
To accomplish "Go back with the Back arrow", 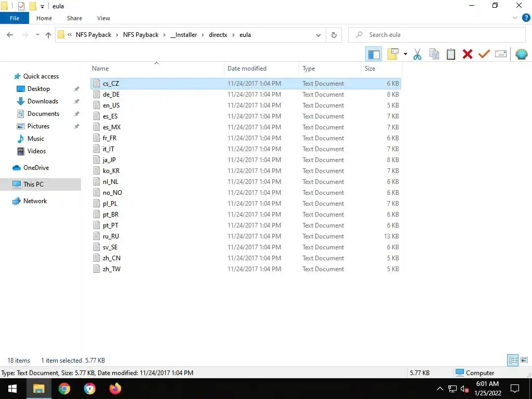I will click(10, 35).
